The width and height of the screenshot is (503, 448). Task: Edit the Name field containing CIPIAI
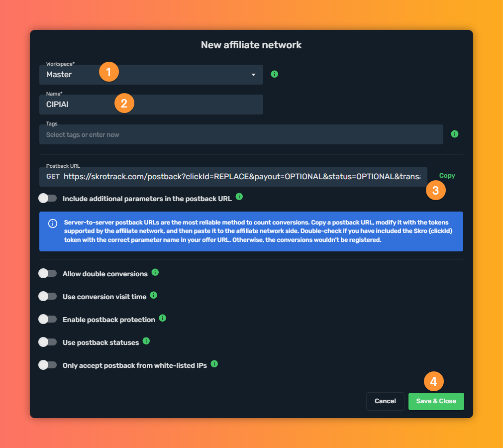pyautogui.click(x=151, y=105)
